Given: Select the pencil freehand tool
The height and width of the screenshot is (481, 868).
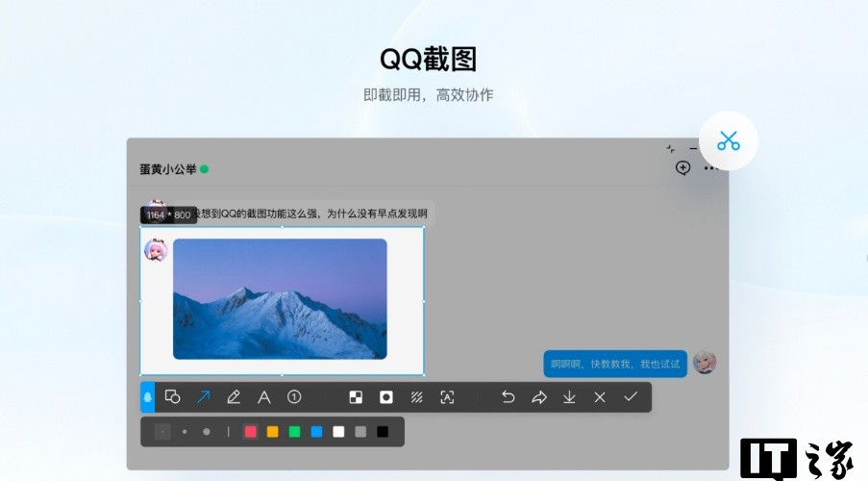Looking at the screenshot, I should (x=234, y=396).
